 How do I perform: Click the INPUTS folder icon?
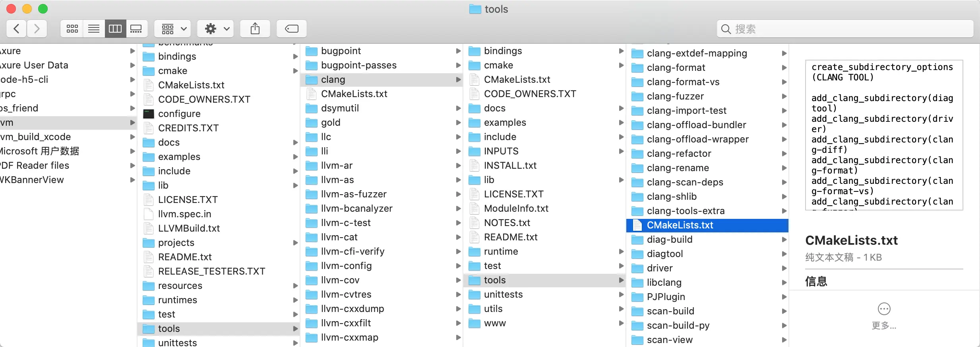click(x=475, y=151)
